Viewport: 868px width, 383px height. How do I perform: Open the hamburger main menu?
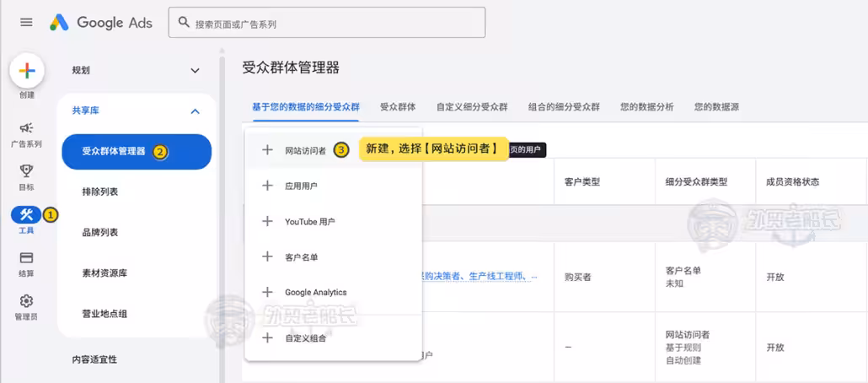click(x=26, y=22)
